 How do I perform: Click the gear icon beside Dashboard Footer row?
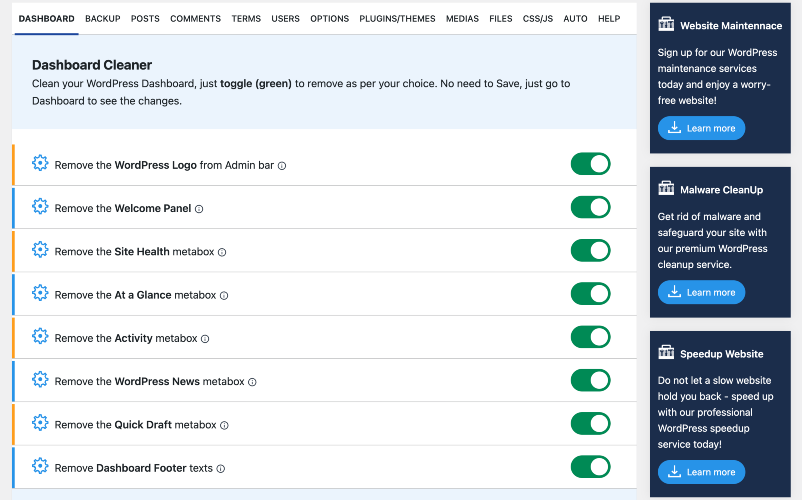click(40, 466)
